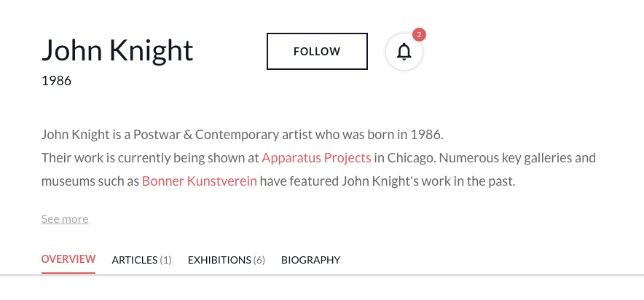644x300 pixels.
Task: Click the word Chicago in the description
Action: click(x=411, y=157)
